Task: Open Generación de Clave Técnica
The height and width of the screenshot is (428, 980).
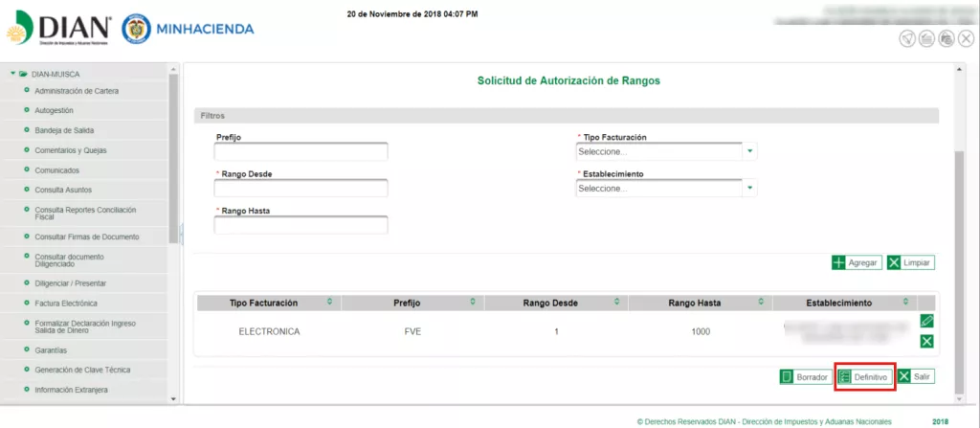Action: pos(82,370)
